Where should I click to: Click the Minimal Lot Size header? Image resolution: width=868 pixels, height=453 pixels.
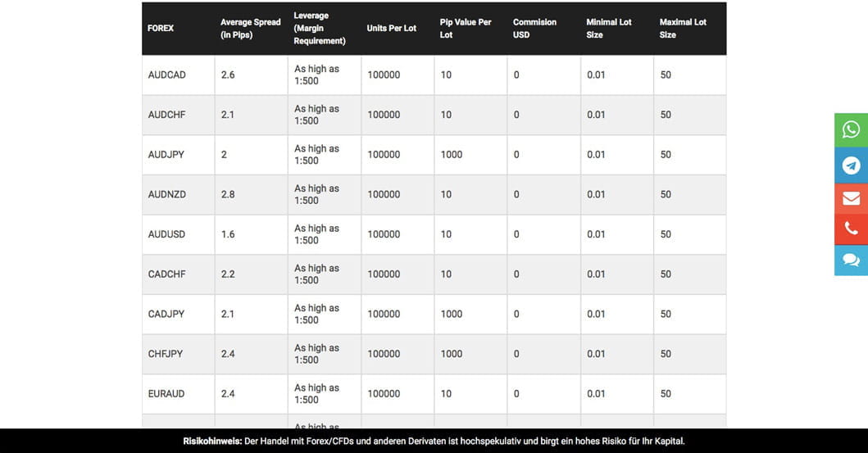(x=609, y=28)
